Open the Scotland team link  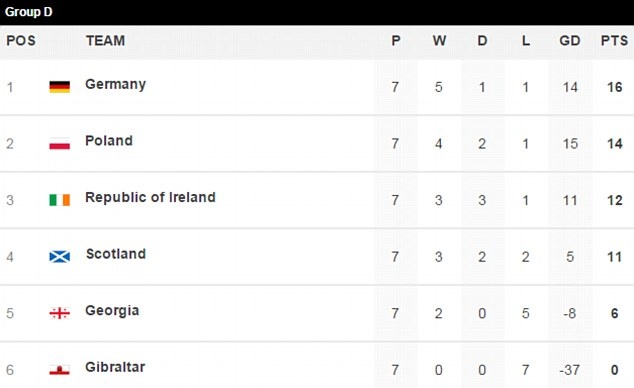coord(116,254)
